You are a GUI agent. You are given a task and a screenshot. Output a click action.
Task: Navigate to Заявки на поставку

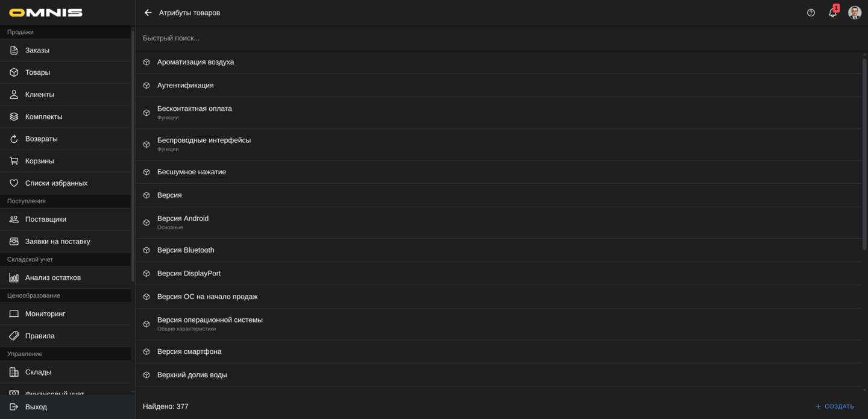click(57, 242)
